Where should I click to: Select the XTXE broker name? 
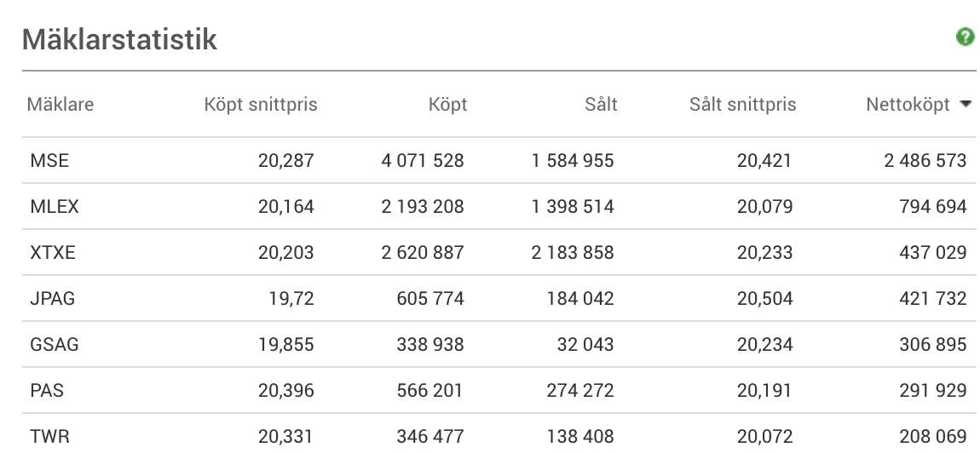point(53,252)
